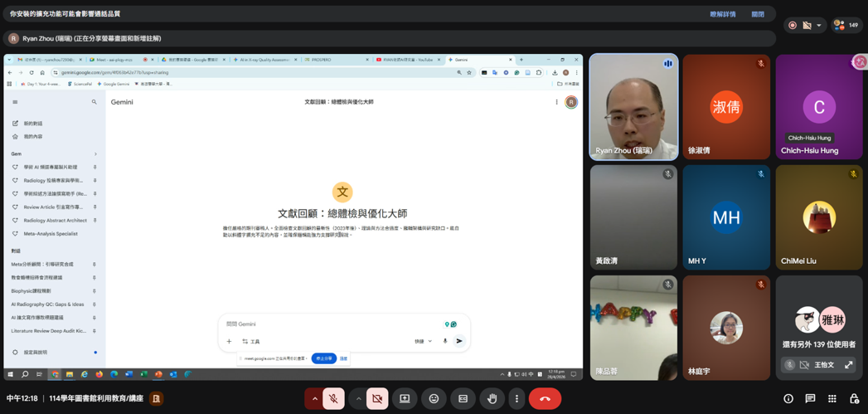Click 瞭解詳情 link in extension warning
This screenshot has height=414, width=868.
(x=723, y=14)
